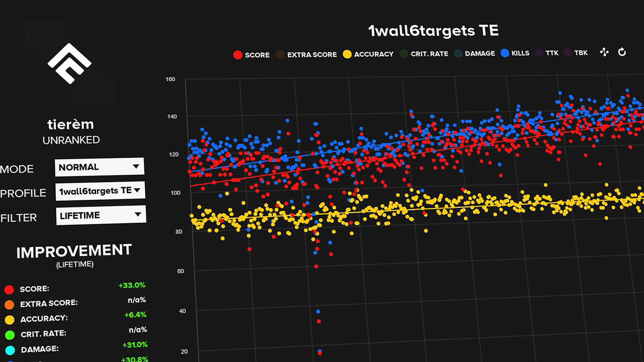This screenshot has height=362, width=644.
Task: Open the MODE dropdown showing NORMAL
Action: pyautogui.click(x=99, y=167)
